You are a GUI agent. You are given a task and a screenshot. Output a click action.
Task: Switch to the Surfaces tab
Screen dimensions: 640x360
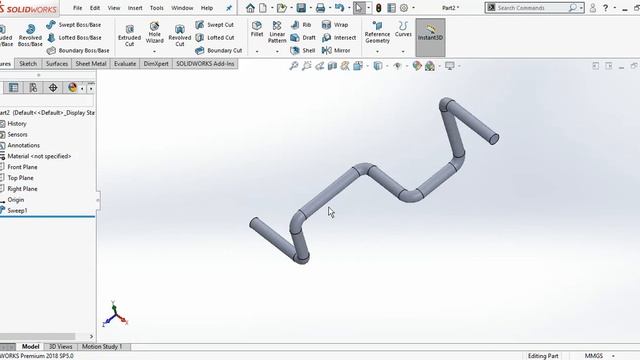tap(57, 64)
